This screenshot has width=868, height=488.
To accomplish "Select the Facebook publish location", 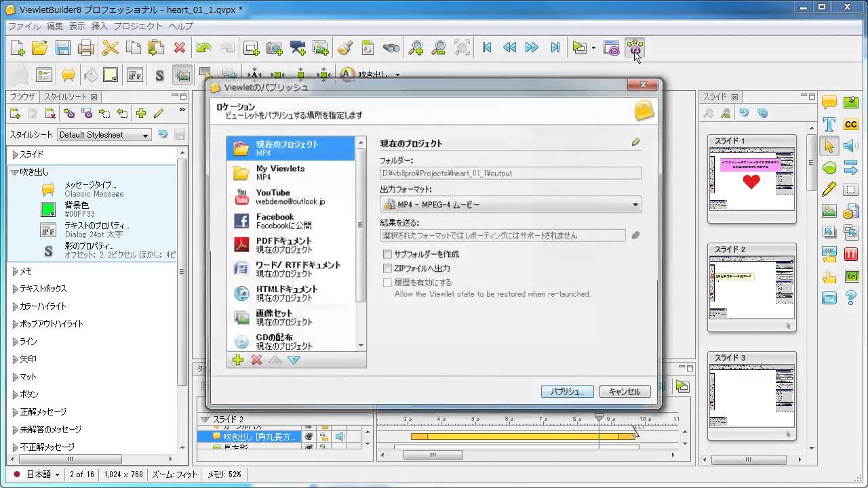I will 292,221.
